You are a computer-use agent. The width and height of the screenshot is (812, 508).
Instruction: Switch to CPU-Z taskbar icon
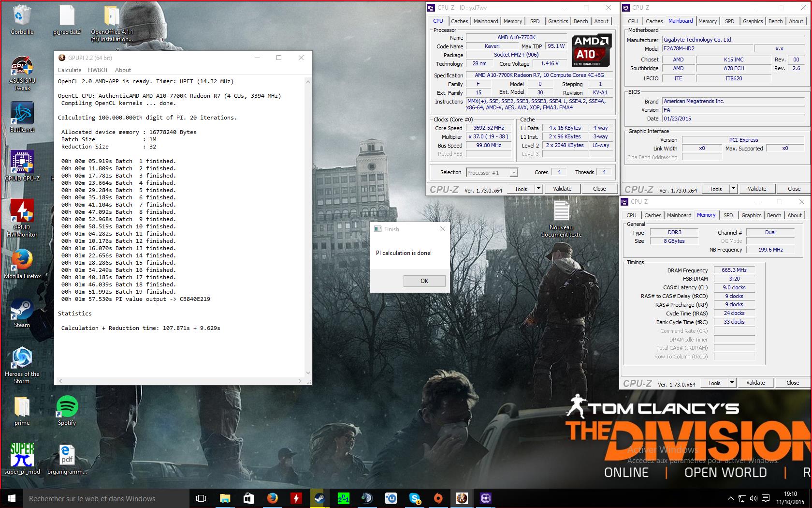click(x=486, y=498)
